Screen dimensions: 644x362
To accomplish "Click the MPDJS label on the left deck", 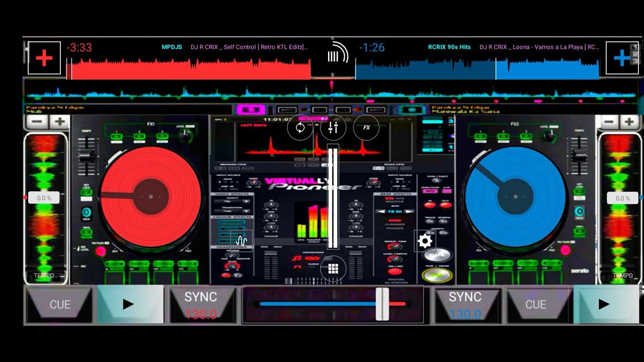I will [172, 47].
